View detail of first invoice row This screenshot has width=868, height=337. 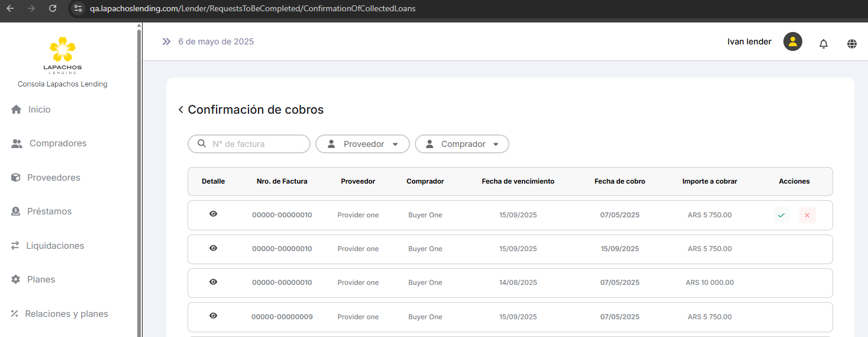(x=213, y=214)
